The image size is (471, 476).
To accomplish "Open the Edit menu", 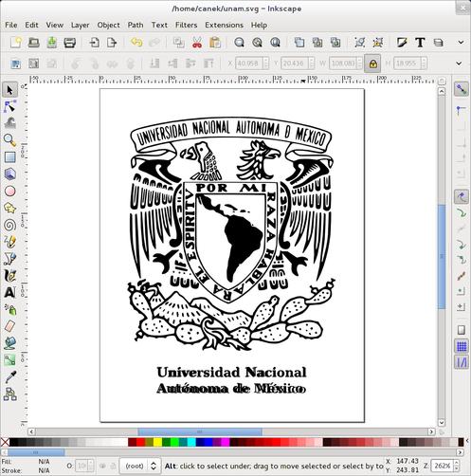I will [31, 25].
